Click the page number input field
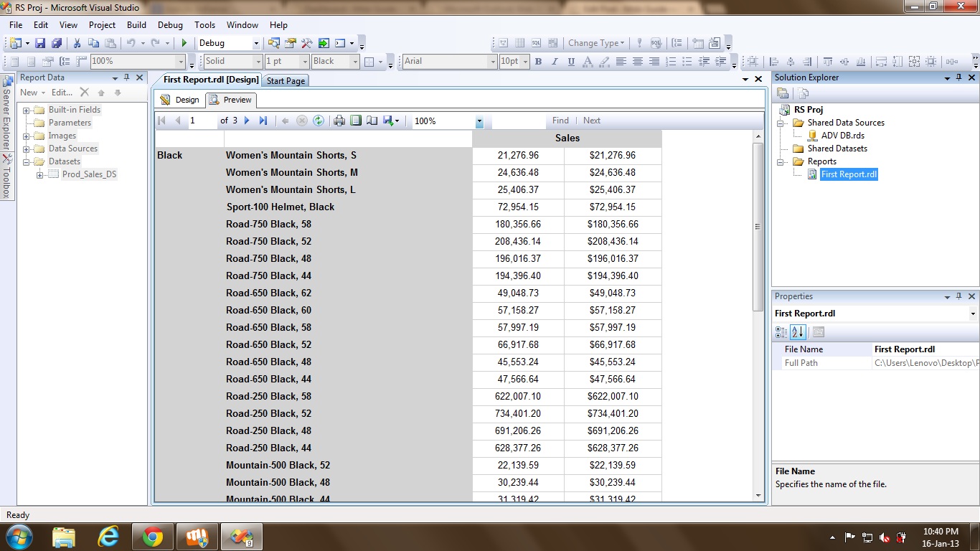 click(202, 121)
